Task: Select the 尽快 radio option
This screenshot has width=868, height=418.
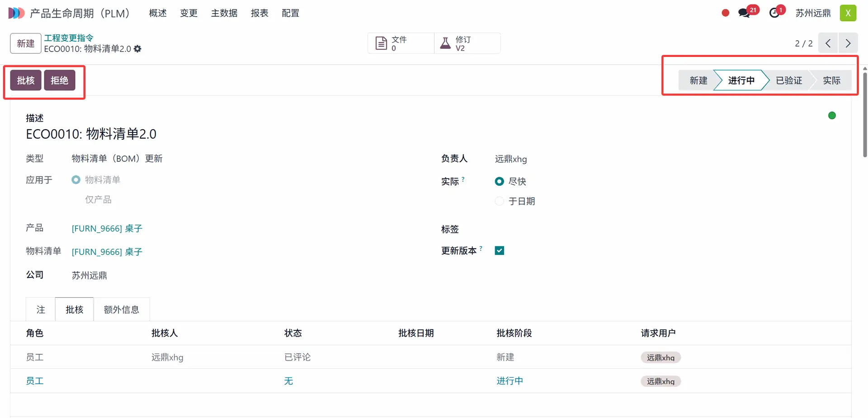Action: click(x=500, y=182)
